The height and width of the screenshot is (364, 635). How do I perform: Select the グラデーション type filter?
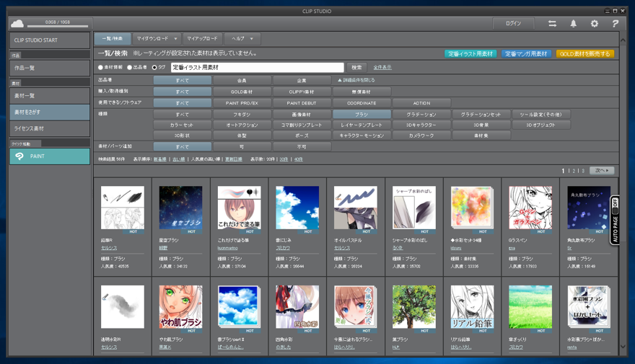[x=421, y=115]
